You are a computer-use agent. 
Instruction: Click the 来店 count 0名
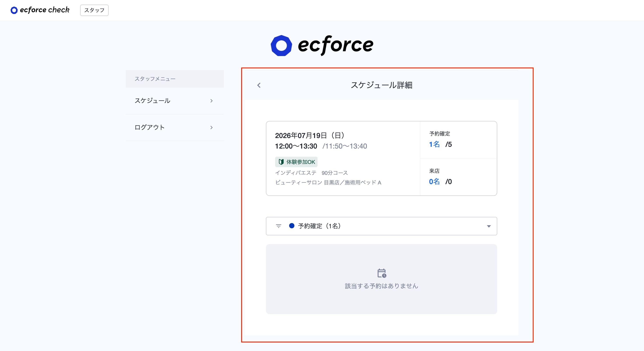click(x=434, y=181)
